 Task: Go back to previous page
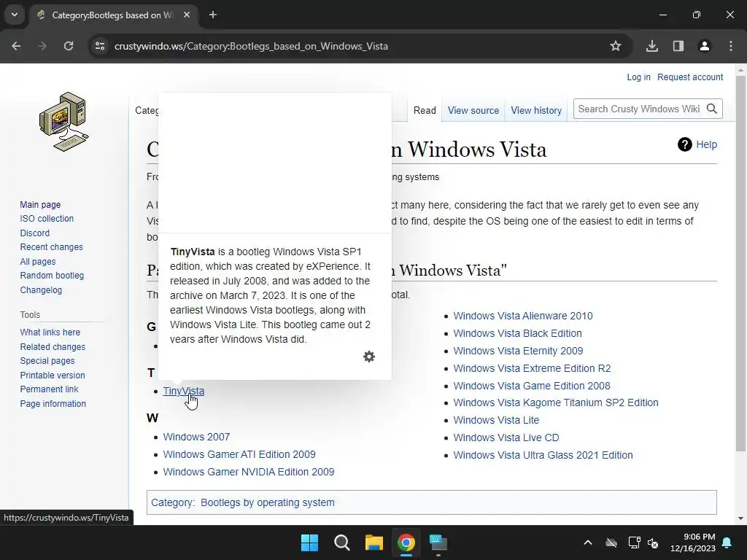[x=16, y=46]
